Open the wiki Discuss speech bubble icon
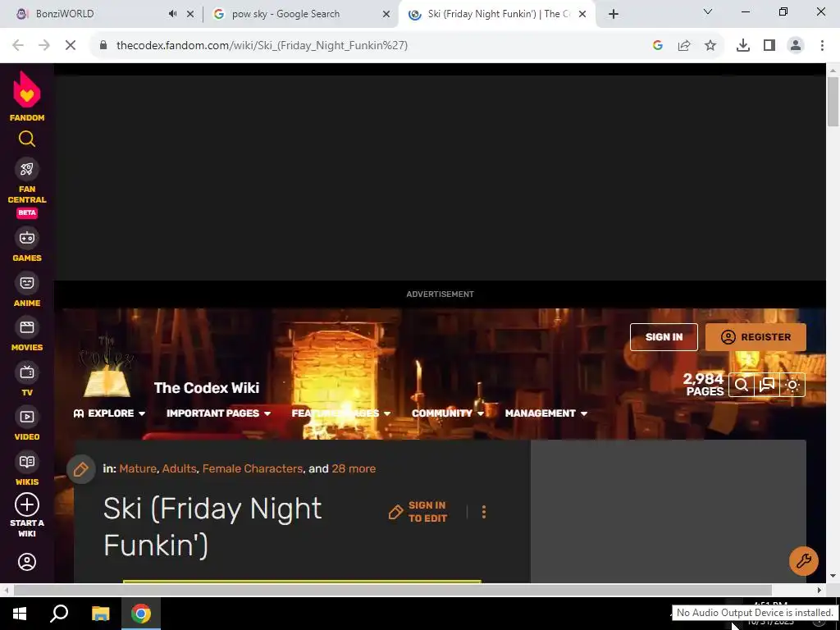Viewport: 840px width, 630px height. (767, 385)
